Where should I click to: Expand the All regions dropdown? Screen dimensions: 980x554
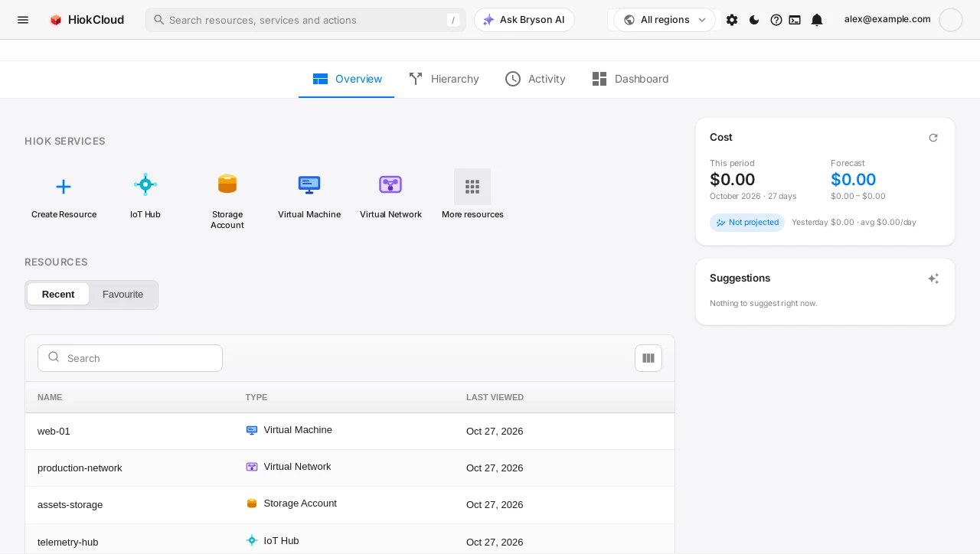665,20
